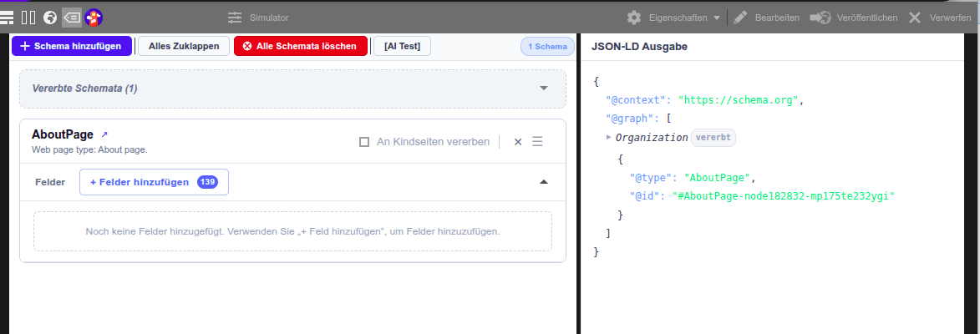The height and width of the screenshot is (334, 980).
Task: Click the "@graph" key
Action: point(629,119)
